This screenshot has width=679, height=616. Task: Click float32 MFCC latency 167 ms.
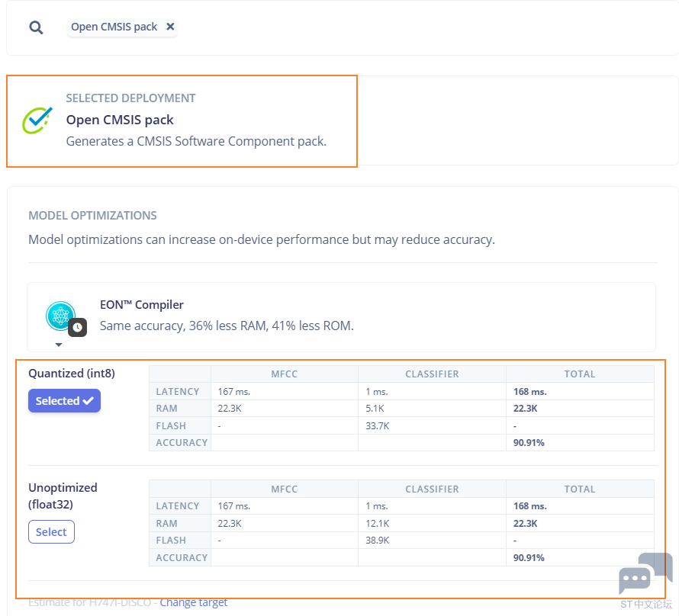point(234,505)
